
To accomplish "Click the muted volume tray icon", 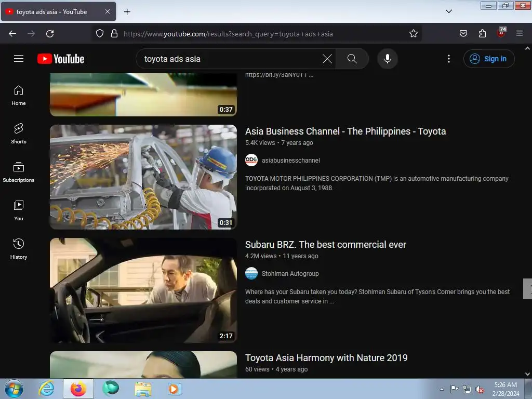I will click(480, 390).
